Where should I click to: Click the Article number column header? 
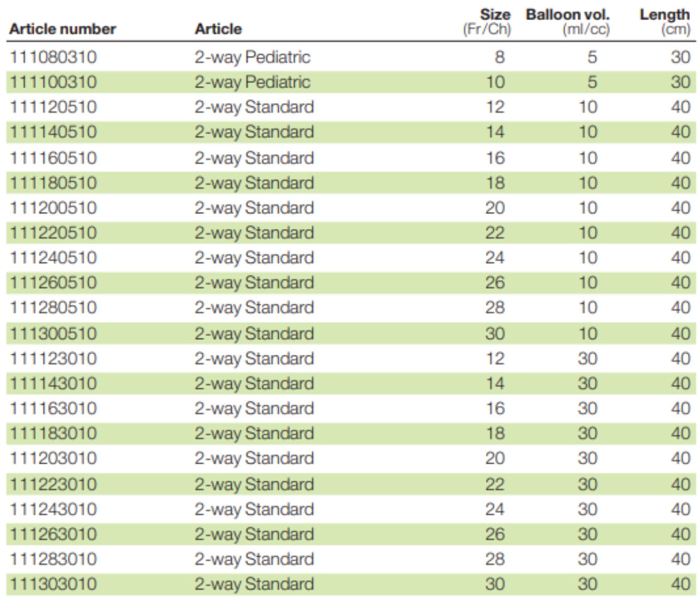click(62, 29)
